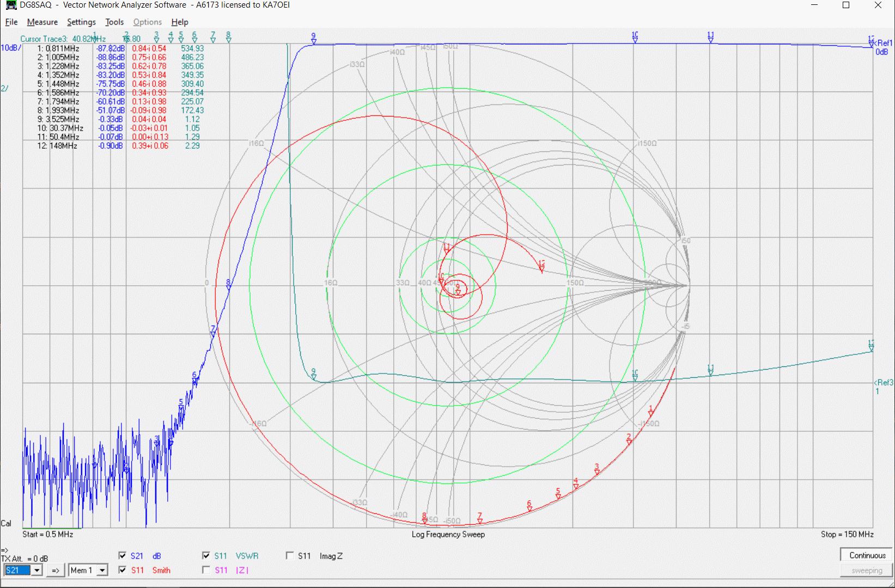The image size is (895, 588).
Task: Enable the S11 |Z| trace checkbox
Action: [206, 569]
